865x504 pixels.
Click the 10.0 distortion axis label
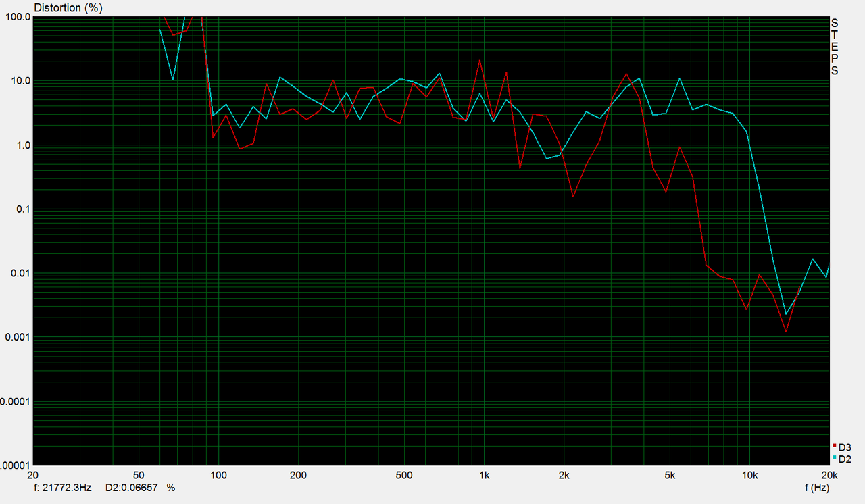(x=20, y=81)
